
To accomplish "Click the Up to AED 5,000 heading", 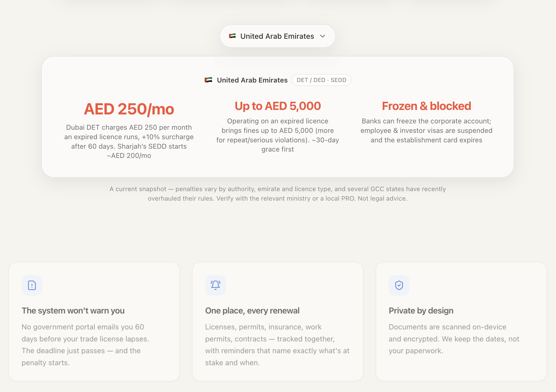I will (x=278, y=106).
